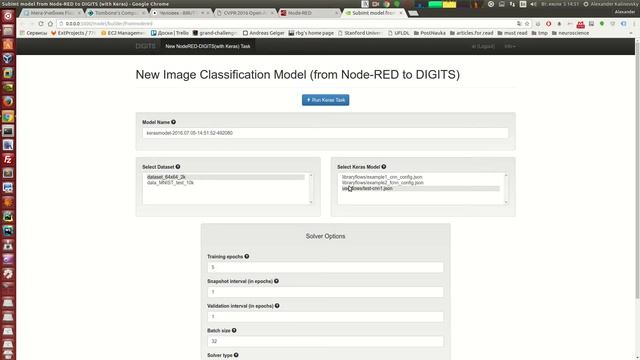Open the Info dropdown in navbar
Screen dimensions: 640x360
510,46
